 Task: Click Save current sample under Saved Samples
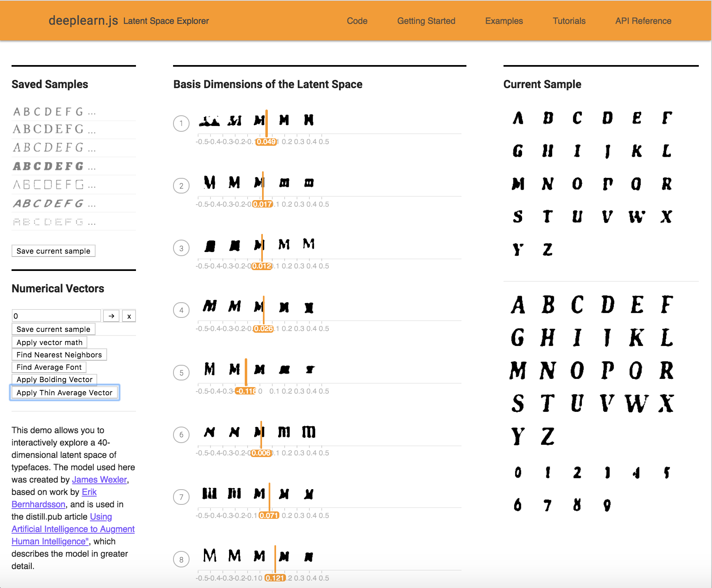point(54,251)
